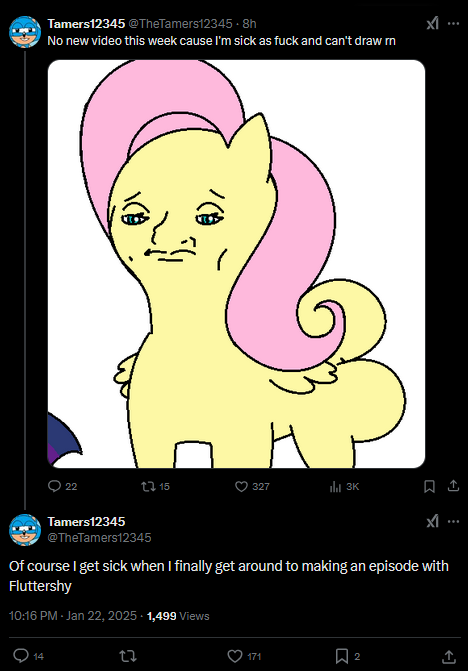The image size is (468, 671).
Task: Click the reply icon on the first tweet
Action: pyautogui.click(x=54, y=486)
